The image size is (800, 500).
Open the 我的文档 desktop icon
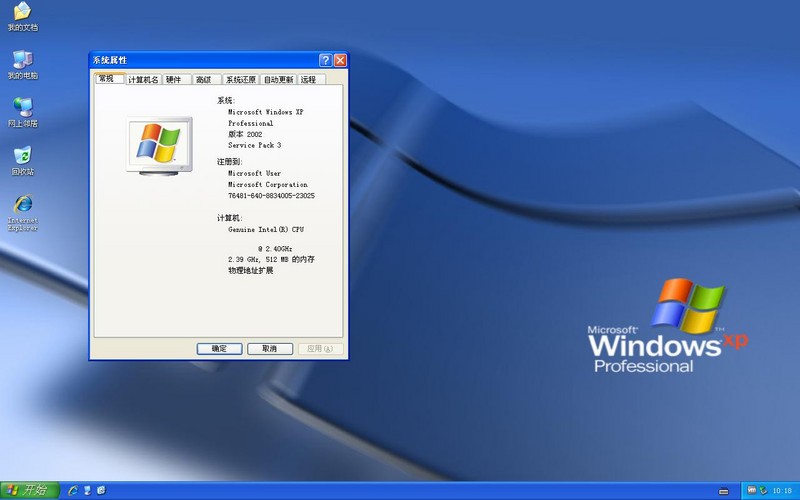click(22, 17)
